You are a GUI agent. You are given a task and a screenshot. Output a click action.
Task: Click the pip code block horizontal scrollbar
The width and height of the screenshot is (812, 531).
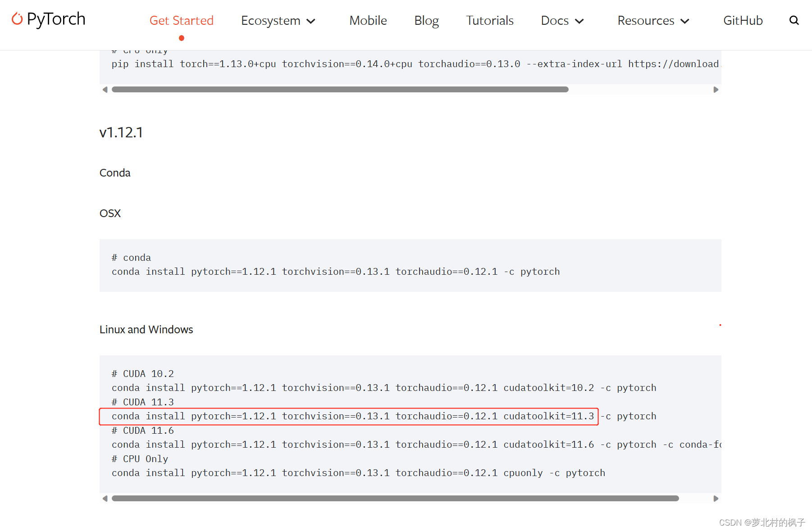pos(340,90)
